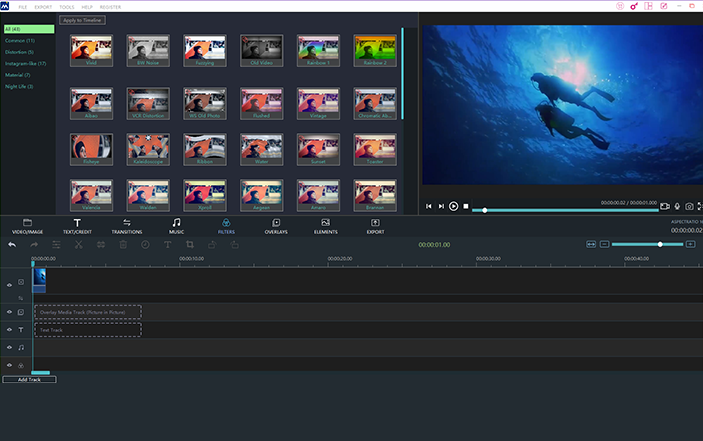Select the Fisheye filter thumbnail
The image size is (703, 441).
[x=91, y=149]
